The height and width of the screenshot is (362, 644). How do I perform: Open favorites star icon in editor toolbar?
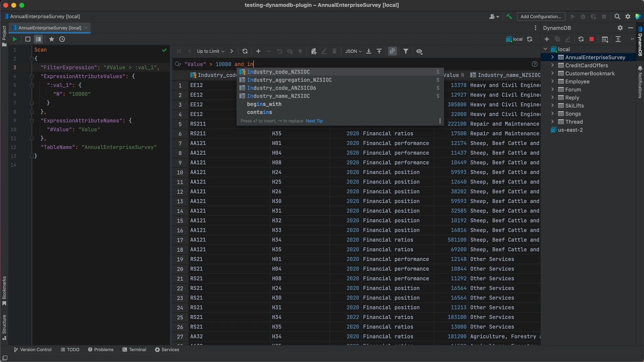(51, 39)
